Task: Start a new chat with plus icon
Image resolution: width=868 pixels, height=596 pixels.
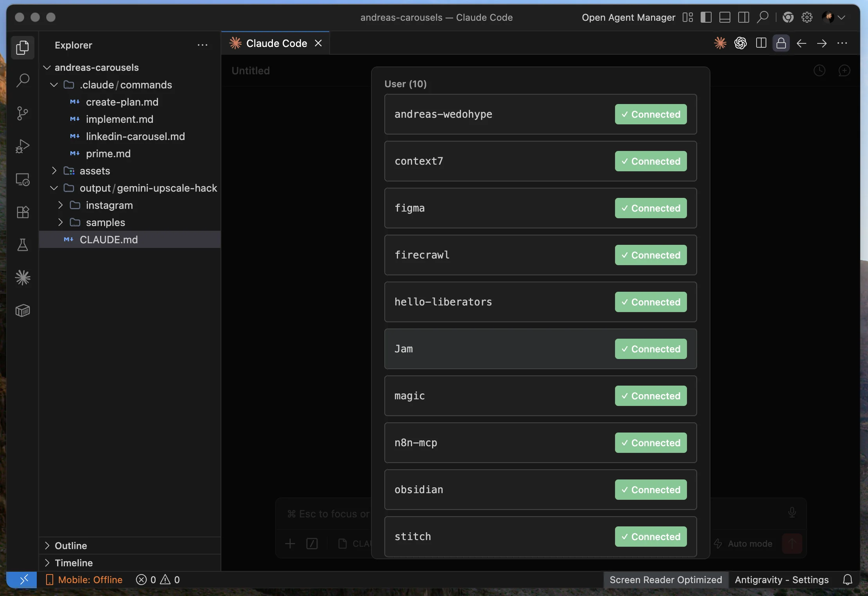Action: pyautogui.click(x=845, y=70)
